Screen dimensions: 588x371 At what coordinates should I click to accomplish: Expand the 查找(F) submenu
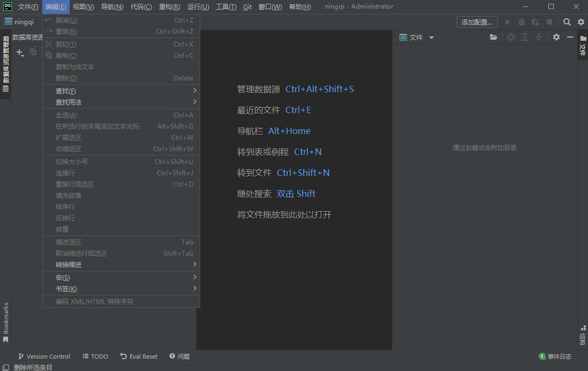point(121,91)
